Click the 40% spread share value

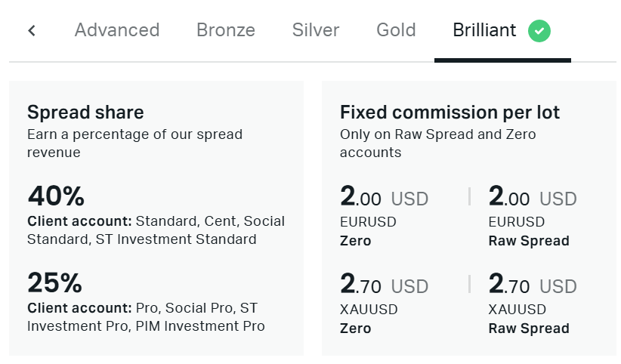[x=56, y=196]
